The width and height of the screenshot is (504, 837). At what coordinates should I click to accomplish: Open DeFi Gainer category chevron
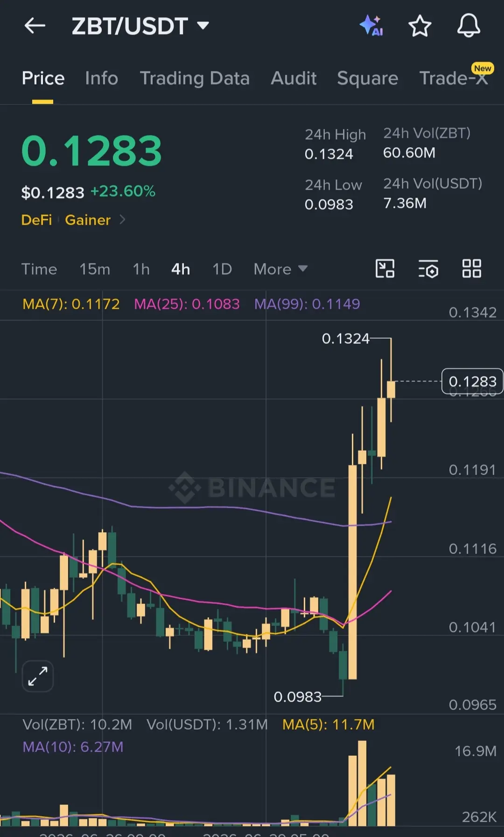[x=122, y=219]
